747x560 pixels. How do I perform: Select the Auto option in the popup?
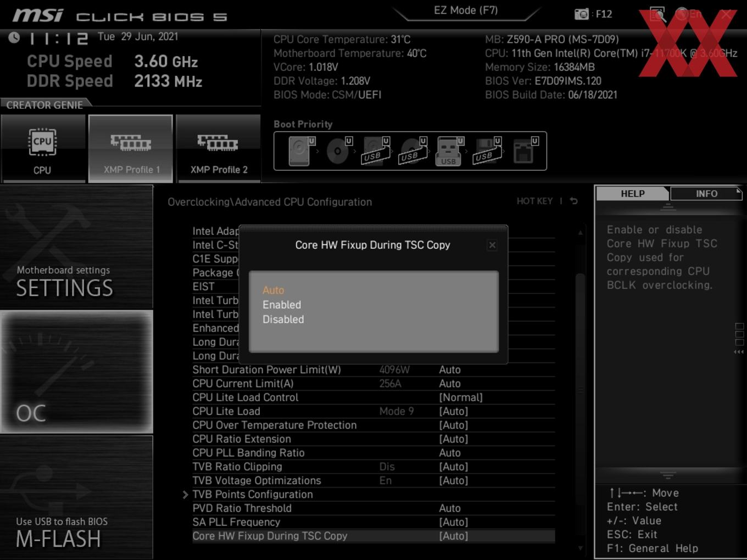(x=273, y=290)
